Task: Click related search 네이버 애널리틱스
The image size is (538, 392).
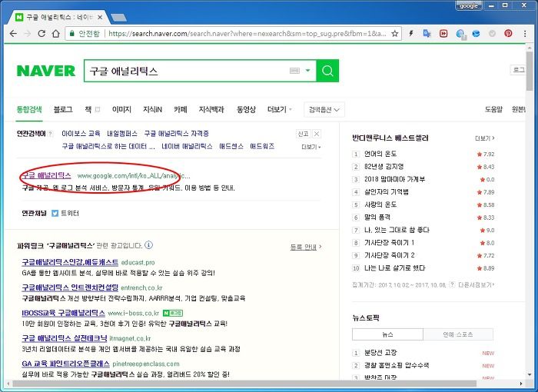Action: click(x=187, y=146)
